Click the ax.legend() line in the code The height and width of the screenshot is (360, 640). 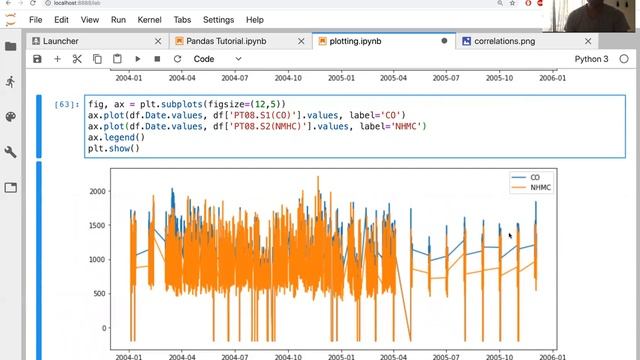click(116, 138)
